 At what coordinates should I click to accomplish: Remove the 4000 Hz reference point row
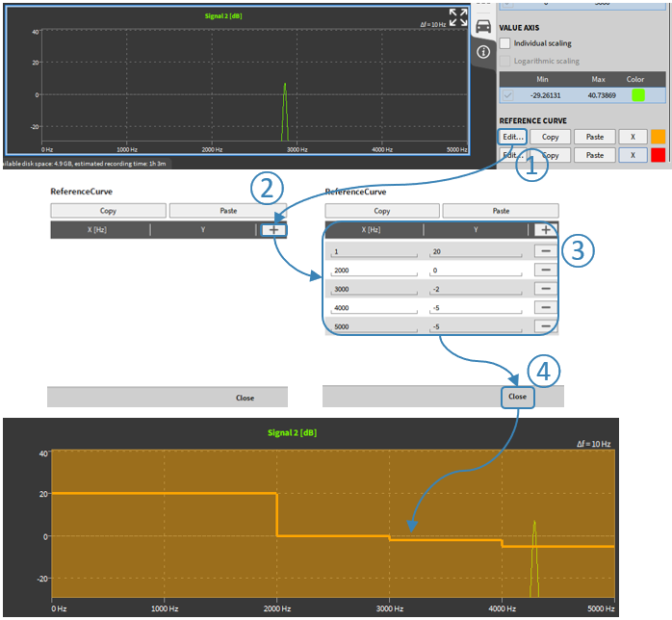tap(545, 308)
